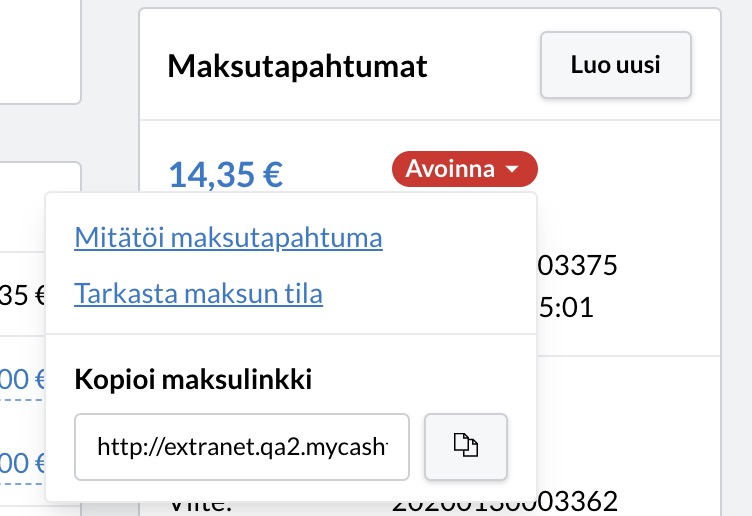Select Mitätöi maksutapahtuma from the menu
This screenshot has width=752, height=516.
(x=228, y=237)
